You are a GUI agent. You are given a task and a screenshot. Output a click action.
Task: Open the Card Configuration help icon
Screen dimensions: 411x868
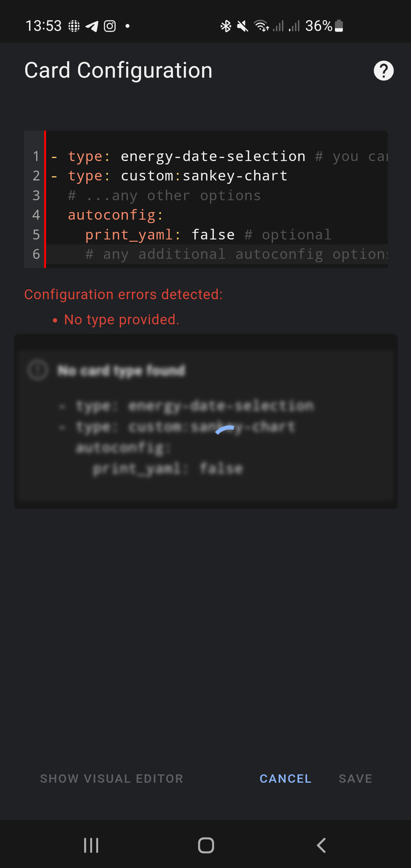384,70
